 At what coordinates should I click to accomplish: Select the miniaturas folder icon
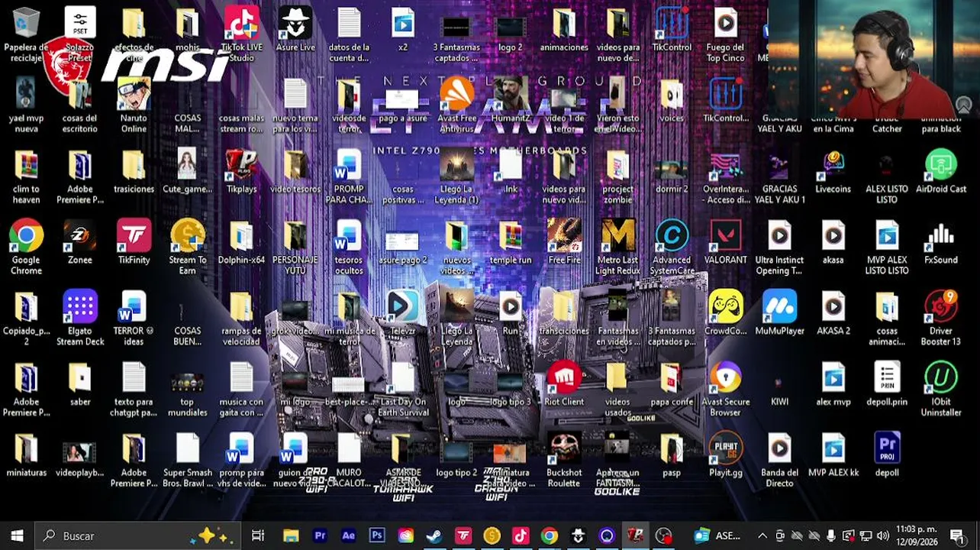pyautogui.click(x=26, y=455)
